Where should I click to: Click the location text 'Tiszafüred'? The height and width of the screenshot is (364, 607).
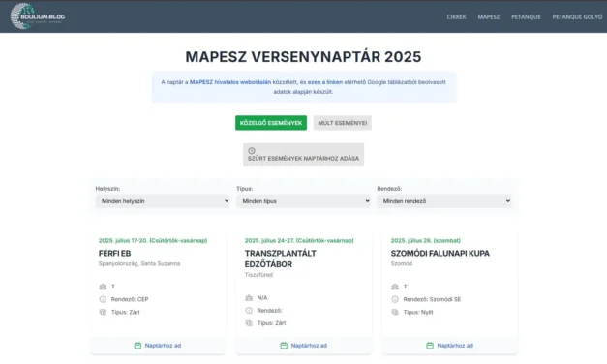[258, 275]
